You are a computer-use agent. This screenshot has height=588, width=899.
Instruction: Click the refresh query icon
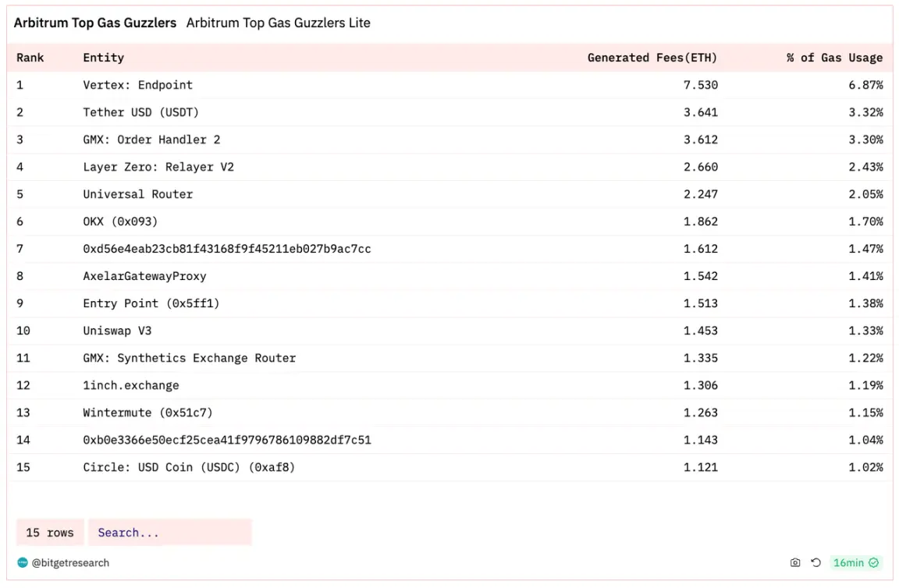[x=815, y=562]
